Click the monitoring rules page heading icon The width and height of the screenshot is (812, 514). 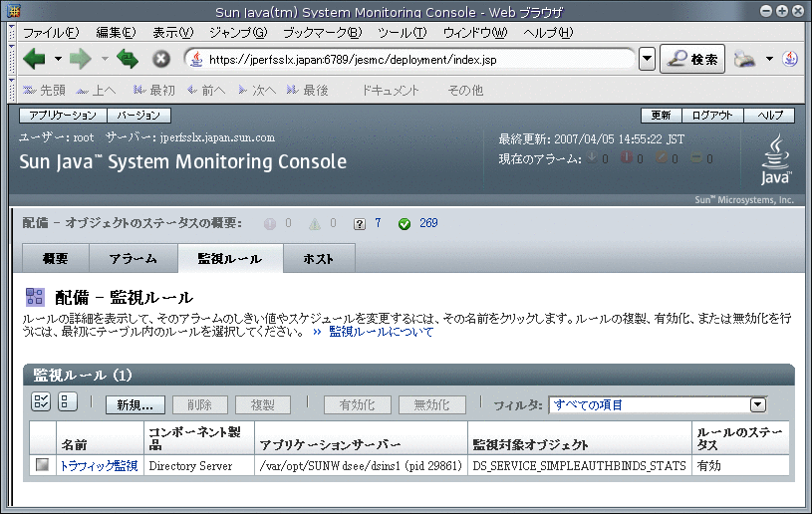[35, 297]
